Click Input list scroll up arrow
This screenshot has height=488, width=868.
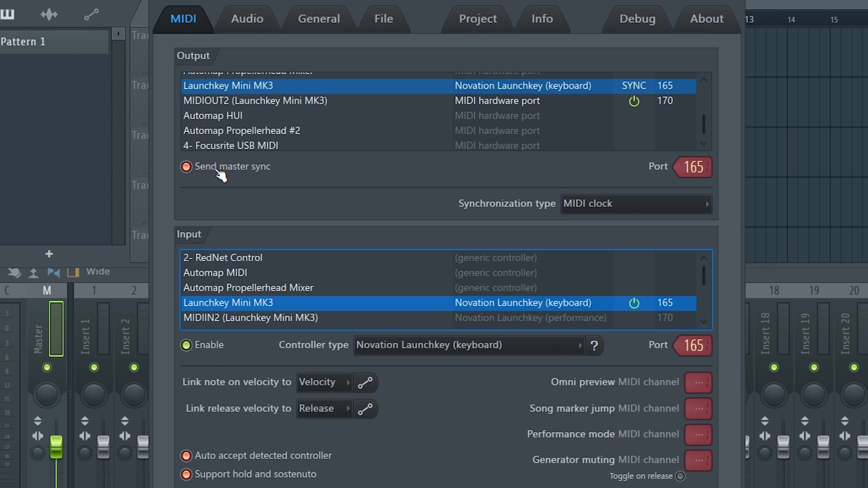[x=703, y=258]
